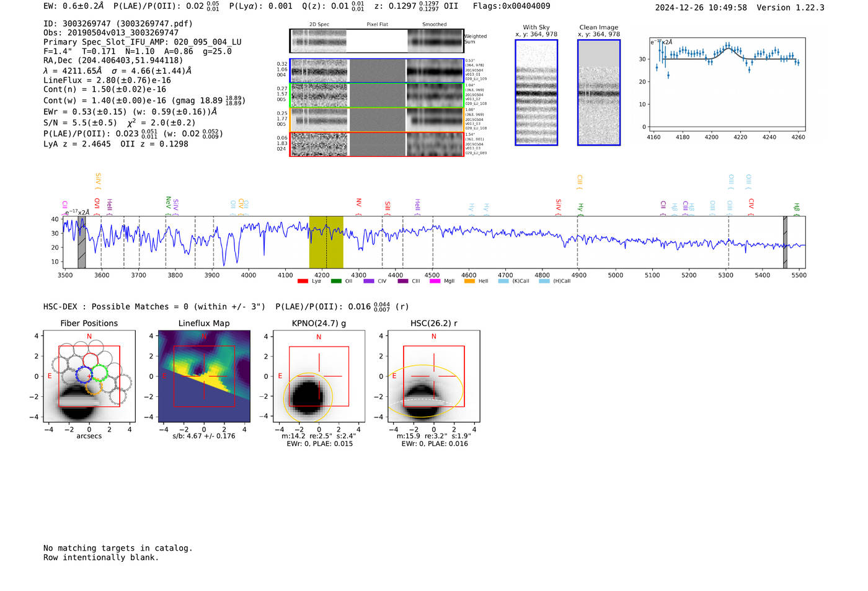Screen dimensions: 868x591
Task: Open the Weighted Sum 2D spectrum strip
Action: coord(376,41)
